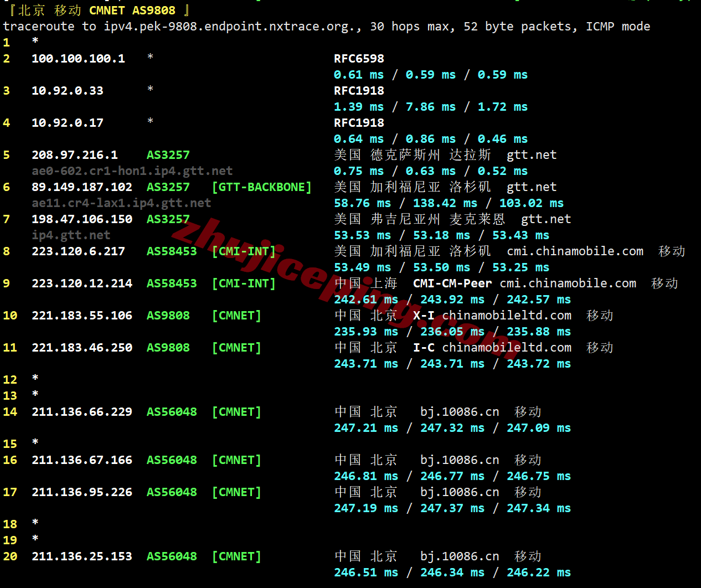Select IP 221.183.55.106
701x588 pixels.
(x=82, y=316)
